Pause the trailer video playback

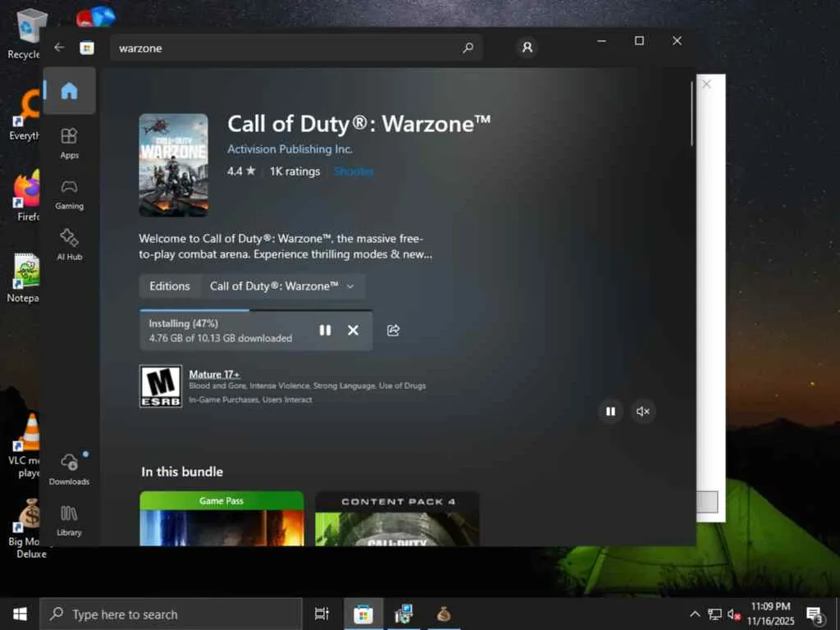coord(610,412)
